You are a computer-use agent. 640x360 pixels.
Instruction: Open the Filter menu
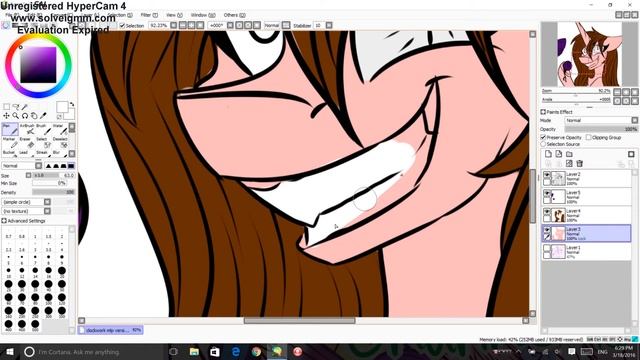click(x=149, y=15)
